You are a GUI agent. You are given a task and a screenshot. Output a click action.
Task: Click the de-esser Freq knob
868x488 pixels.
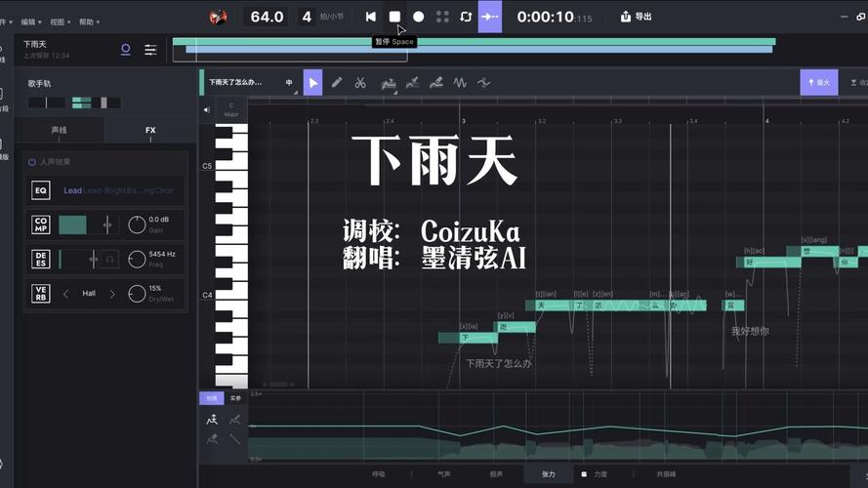137,259
